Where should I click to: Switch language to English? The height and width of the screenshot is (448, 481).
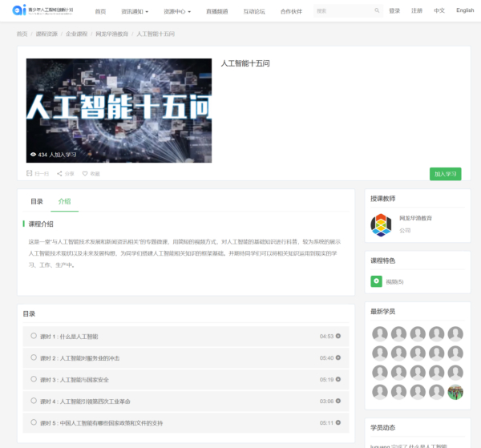click(465, 10)
